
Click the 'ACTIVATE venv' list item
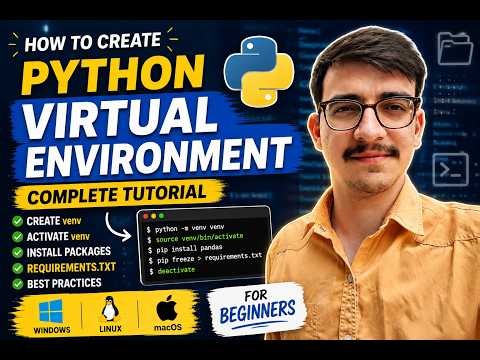tap(58, 237)
